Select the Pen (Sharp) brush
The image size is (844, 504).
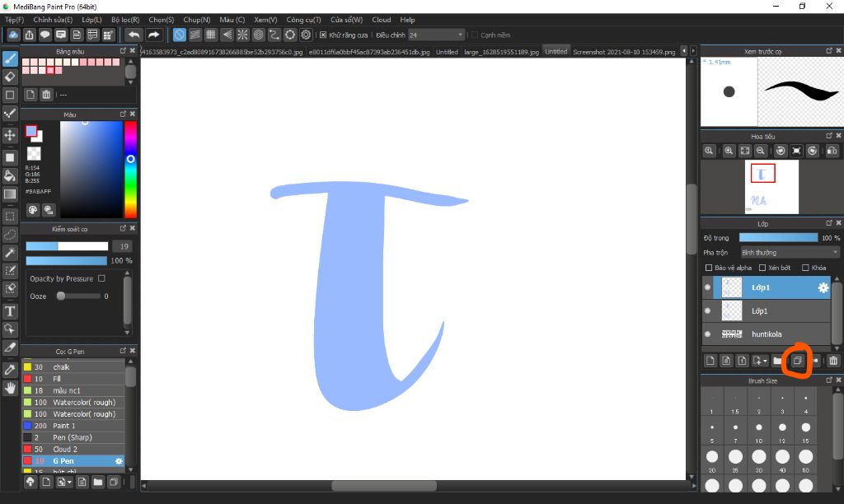click(x=73, y=437)
